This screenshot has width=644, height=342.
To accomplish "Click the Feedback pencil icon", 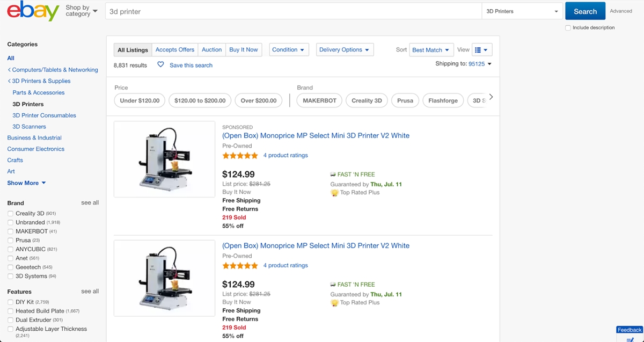I will (x=630, y=339).
